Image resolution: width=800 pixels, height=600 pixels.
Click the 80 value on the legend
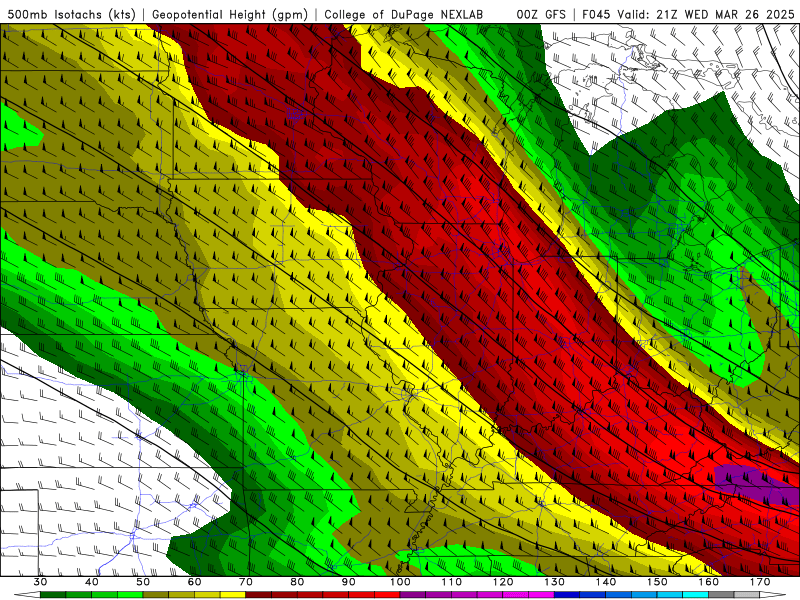click(297, 582)
